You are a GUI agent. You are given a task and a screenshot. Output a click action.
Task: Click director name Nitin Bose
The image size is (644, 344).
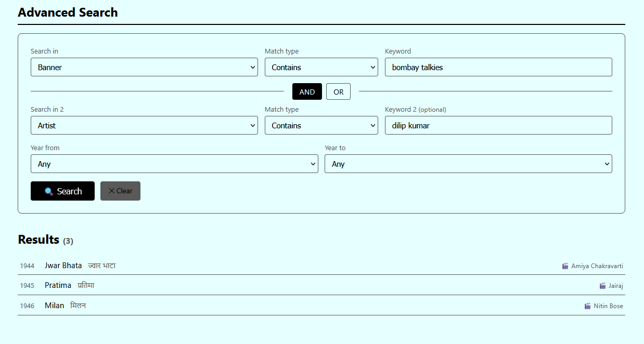tap(608, 306)
